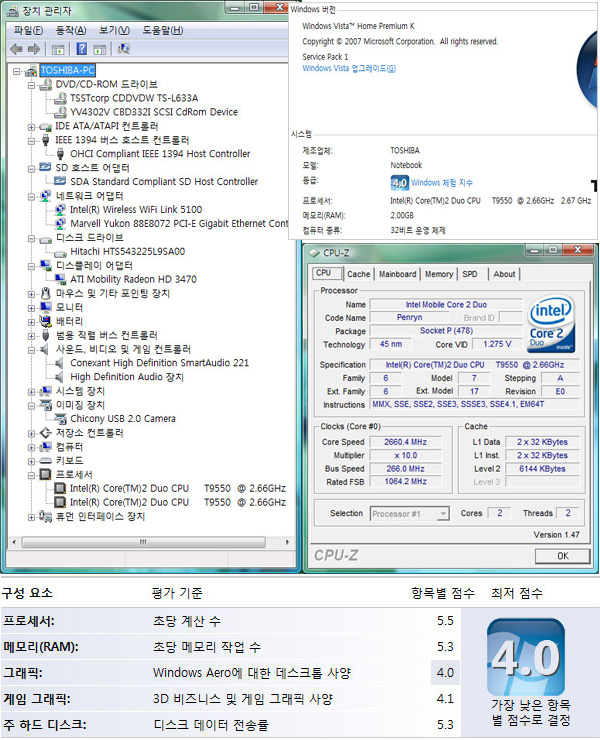600x740 pixels.
Task: Open the Action menu (동작)
Action: pyautogui.click(x=71, y=31)
